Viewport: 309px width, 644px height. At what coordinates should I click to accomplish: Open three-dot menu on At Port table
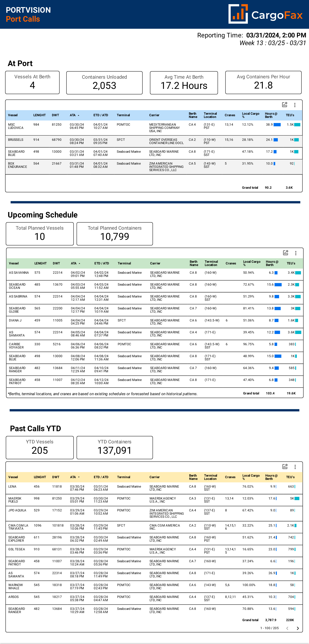pos(295,105)
